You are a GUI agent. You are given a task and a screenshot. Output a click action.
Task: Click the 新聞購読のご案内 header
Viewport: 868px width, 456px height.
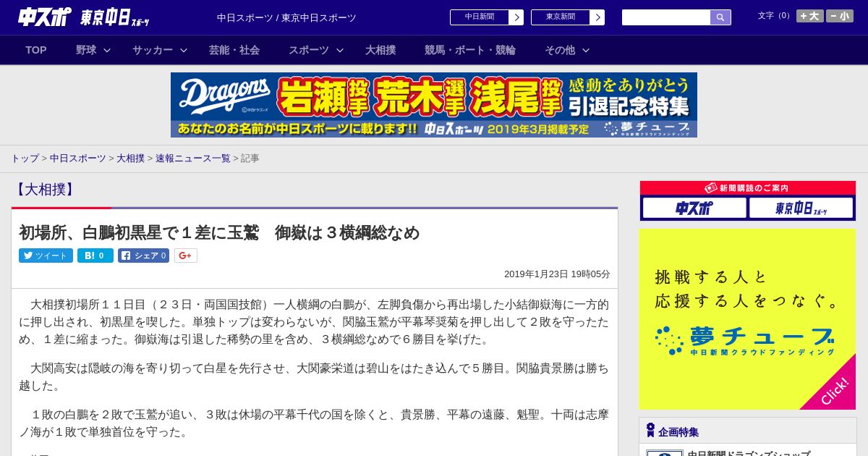(x=747, y=188)
